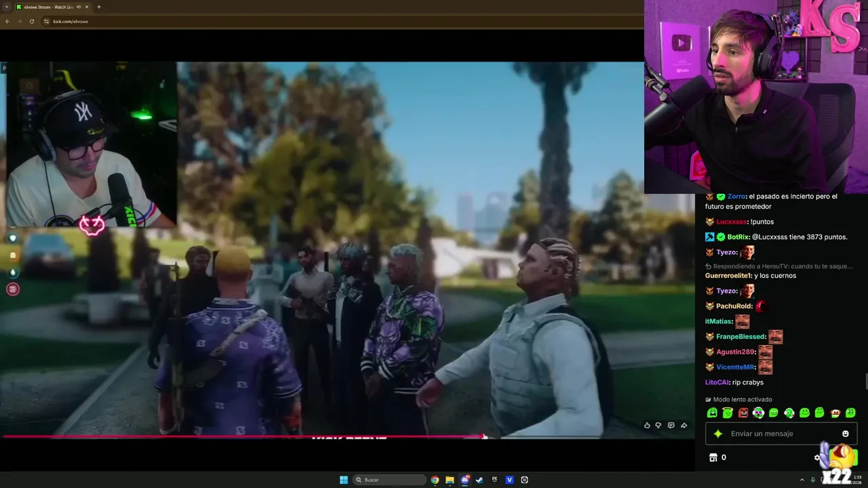Image resolution: width=868 pixels, height=488 pixels.
Task: Open site information icon in address bar
Action: [46, 21]
